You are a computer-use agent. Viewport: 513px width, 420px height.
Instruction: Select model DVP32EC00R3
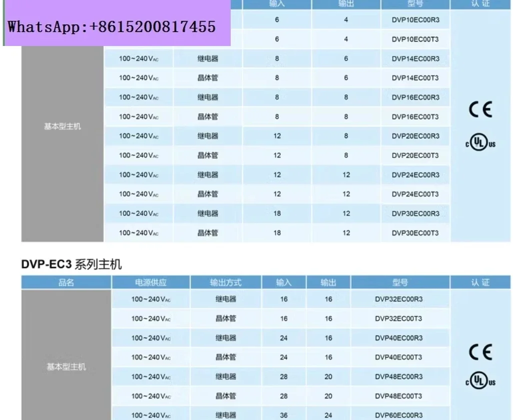[399, 299]
